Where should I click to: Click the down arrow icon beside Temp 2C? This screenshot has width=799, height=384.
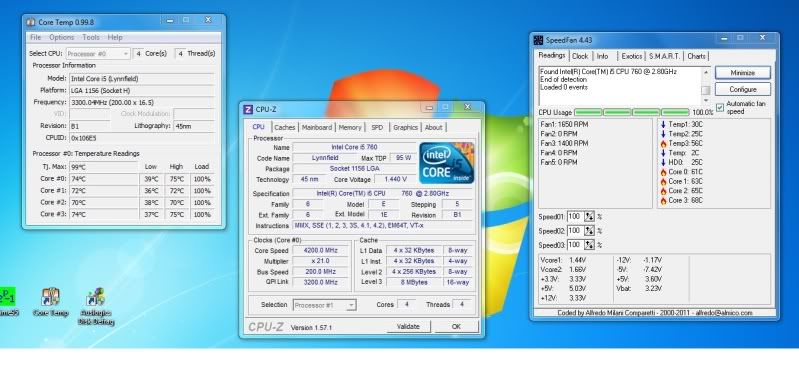point(663,153)
